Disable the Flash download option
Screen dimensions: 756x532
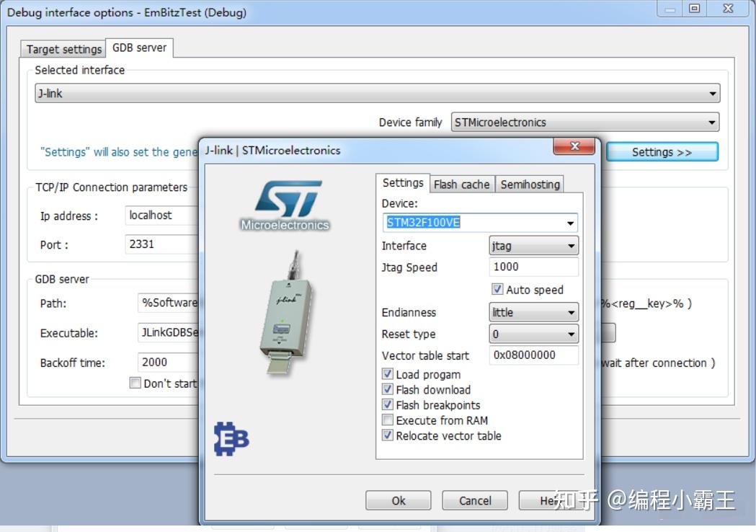point(388,389)
